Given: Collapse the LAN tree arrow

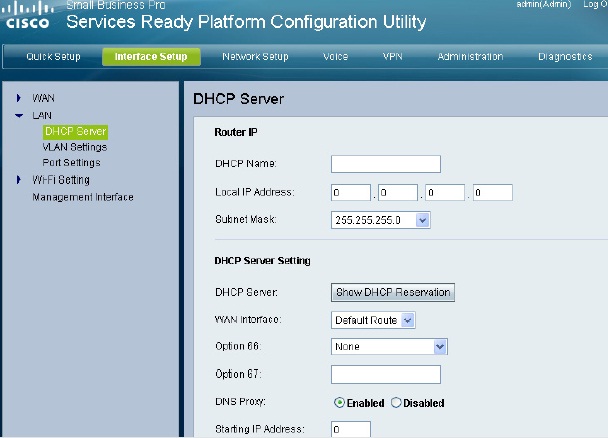Looking at the screenshot, I should 19,116.
